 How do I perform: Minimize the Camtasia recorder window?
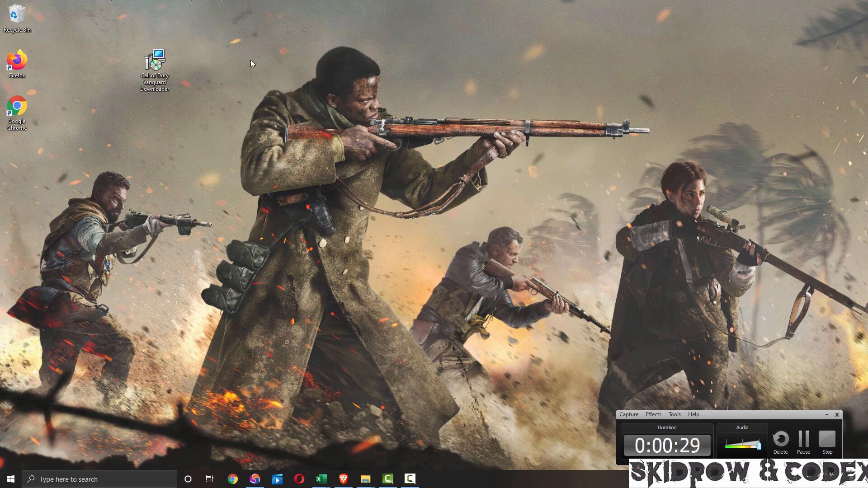click(x=826, y=414)
